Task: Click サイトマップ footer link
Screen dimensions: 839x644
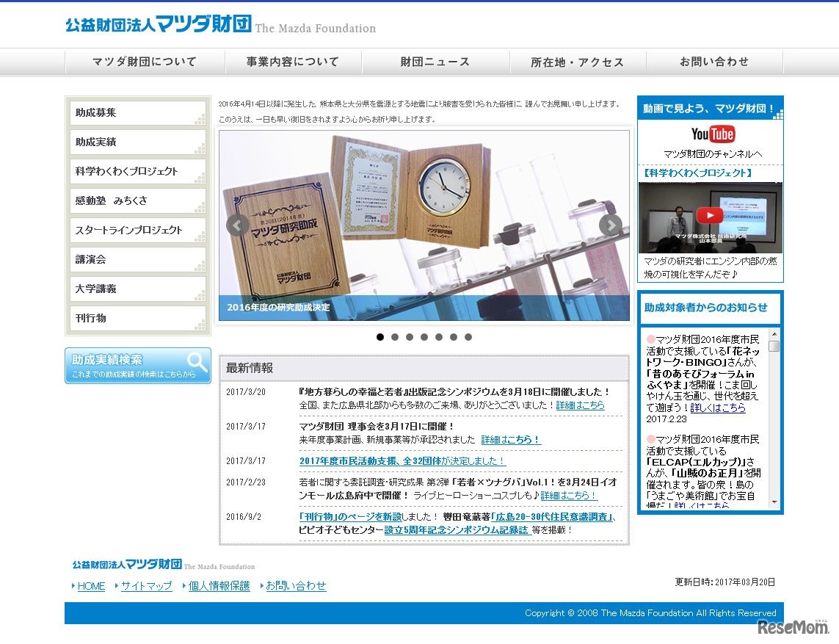Action: pos(146,586)
